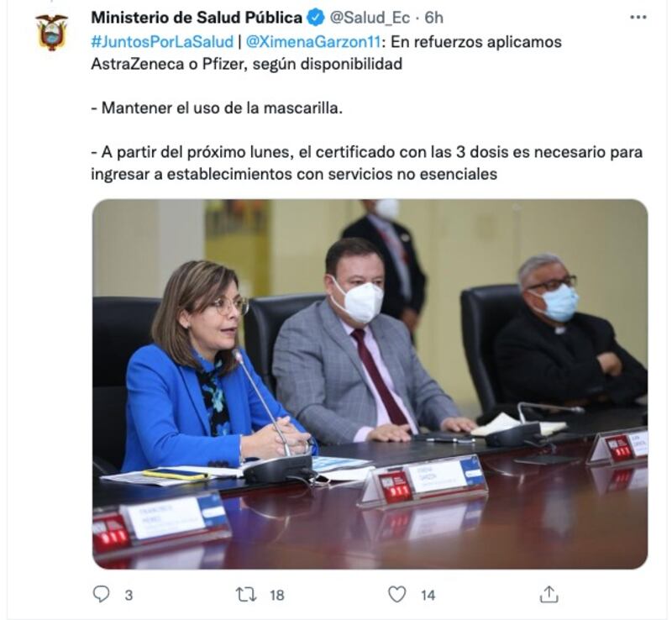Open the share upload icon
This screenshot has width=672, height=620.
[549, 594]
